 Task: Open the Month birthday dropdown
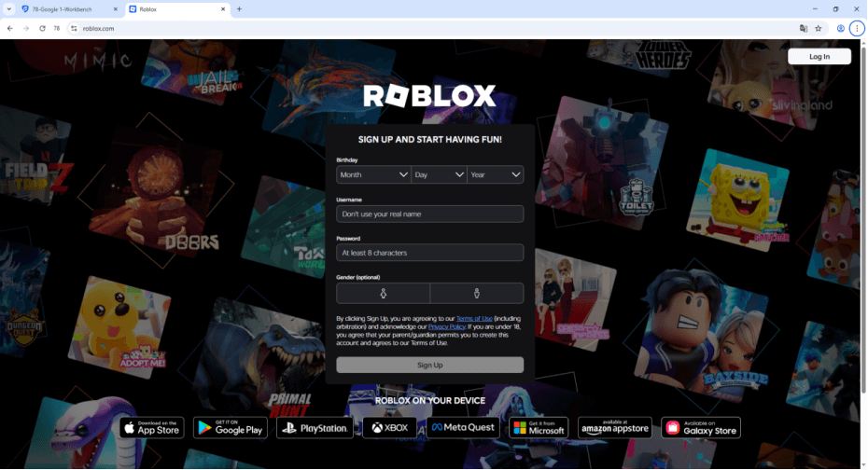coord(373,174)
